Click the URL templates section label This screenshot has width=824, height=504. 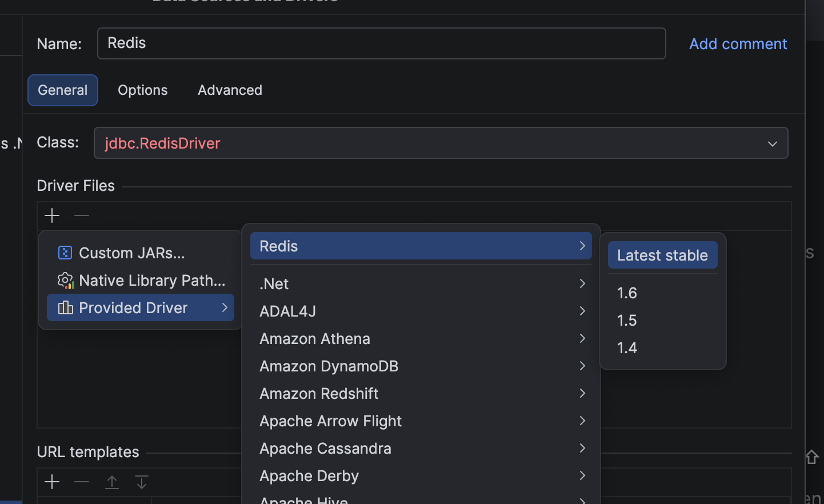point(88,452)
